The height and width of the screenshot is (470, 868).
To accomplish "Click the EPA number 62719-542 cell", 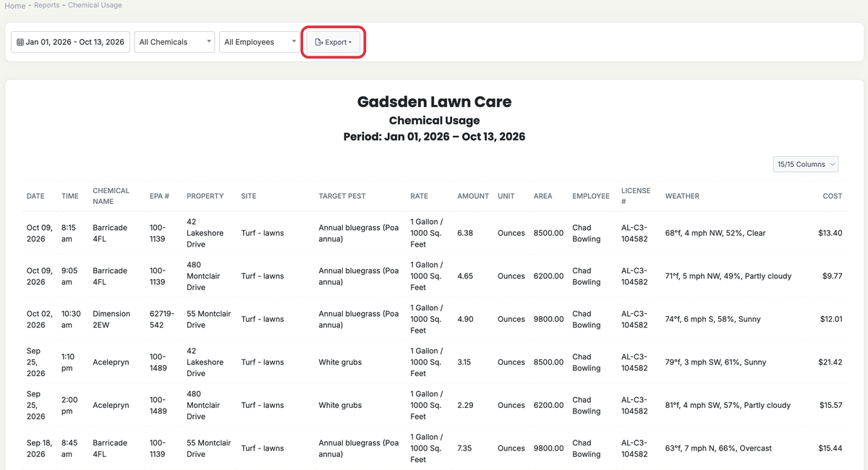I will pos(162,319).
